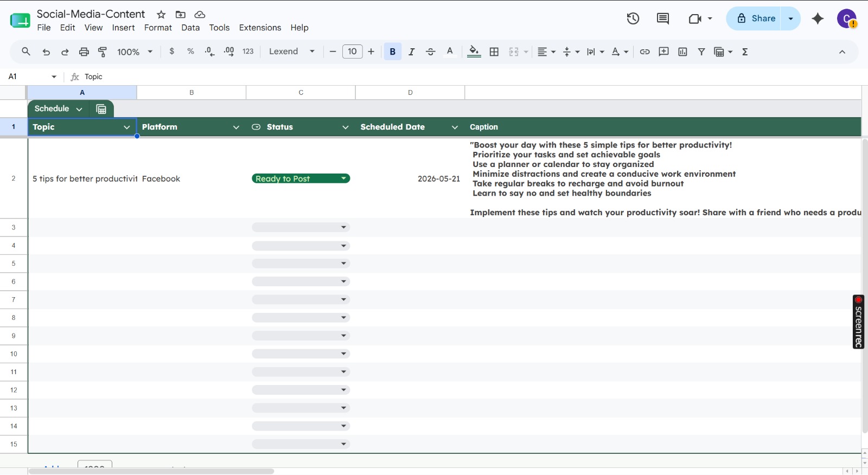Open text color picker
The height and width of the screenshot is (475, 868).
click(x=450, y=52)
